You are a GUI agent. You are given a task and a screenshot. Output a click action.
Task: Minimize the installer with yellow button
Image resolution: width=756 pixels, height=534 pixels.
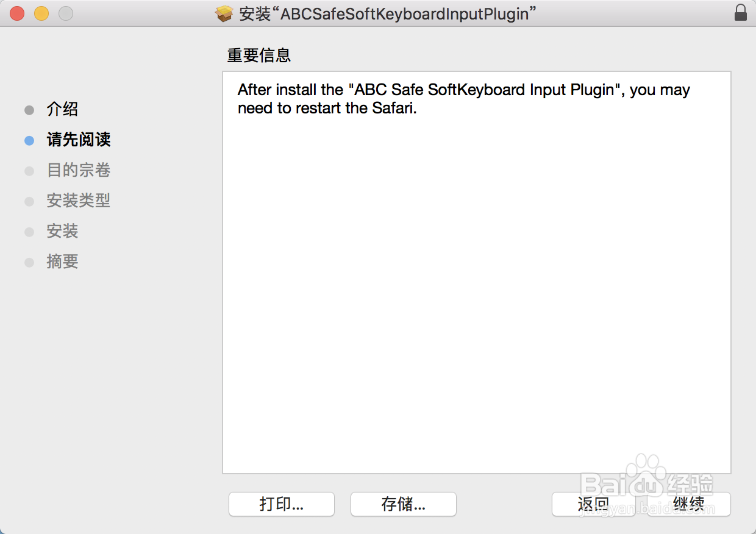41,13
